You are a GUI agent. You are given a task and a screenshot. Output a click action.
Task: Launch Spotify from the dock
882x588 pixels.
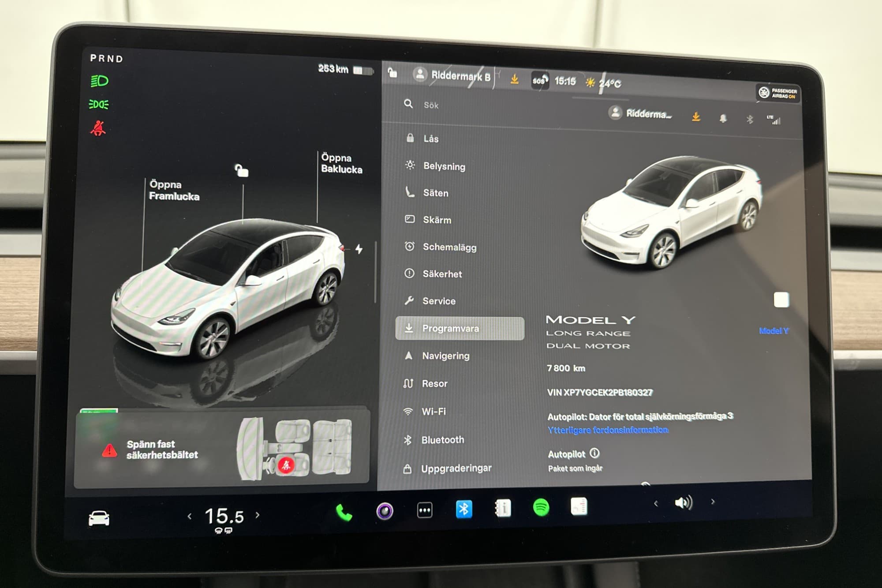541,507
